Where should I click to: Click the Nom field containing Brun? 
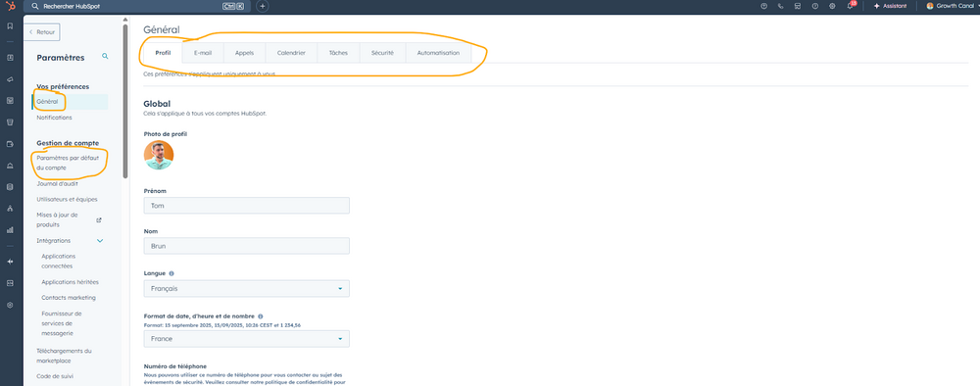pos(246,246)
